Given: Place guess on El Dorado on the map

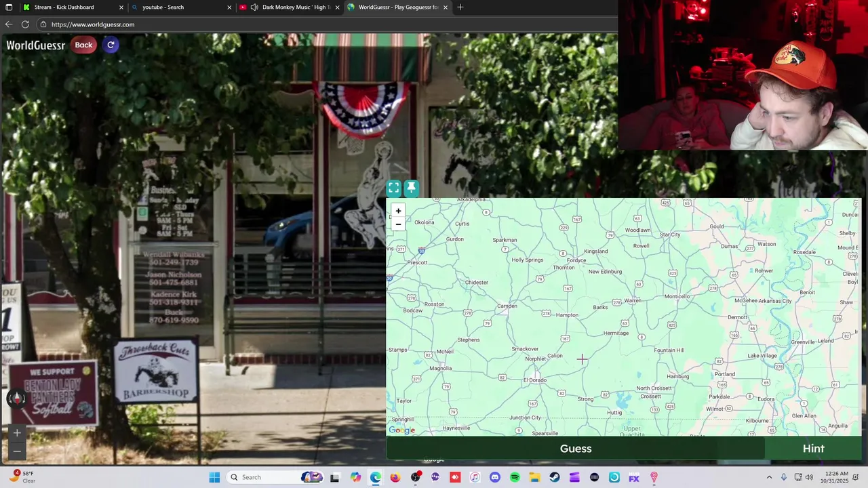Looking at the screenshot, I should [x=534, y=380].
